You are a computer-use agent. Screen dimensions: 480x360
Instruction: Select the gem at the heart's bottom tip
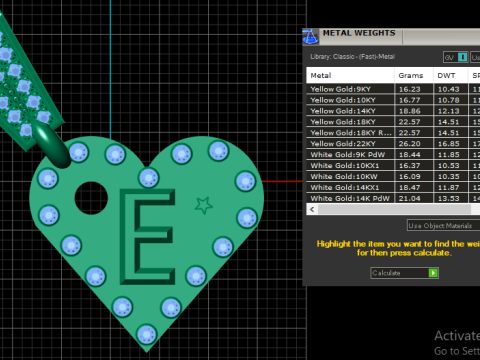coord(146,334)
